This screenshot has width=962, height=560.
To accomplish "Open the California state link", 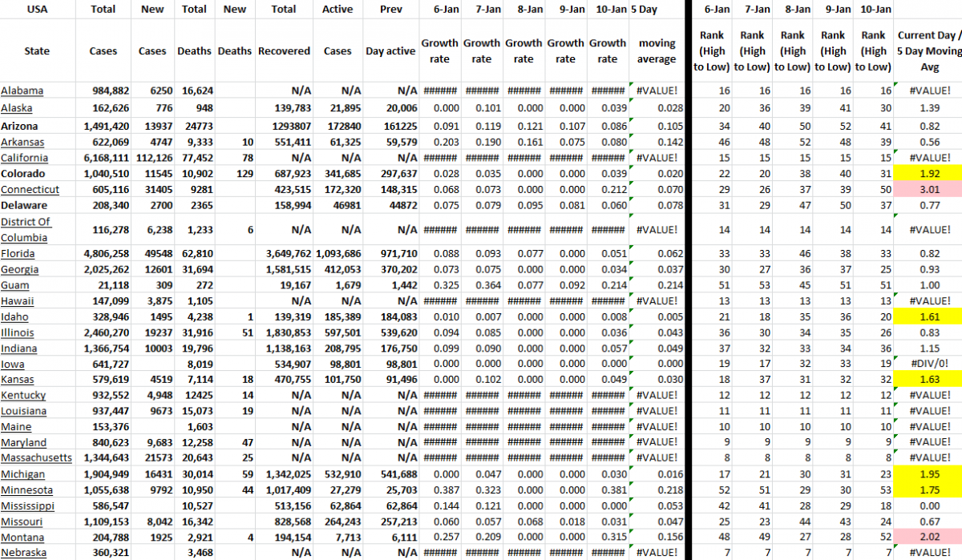I will tap(24, 158).
